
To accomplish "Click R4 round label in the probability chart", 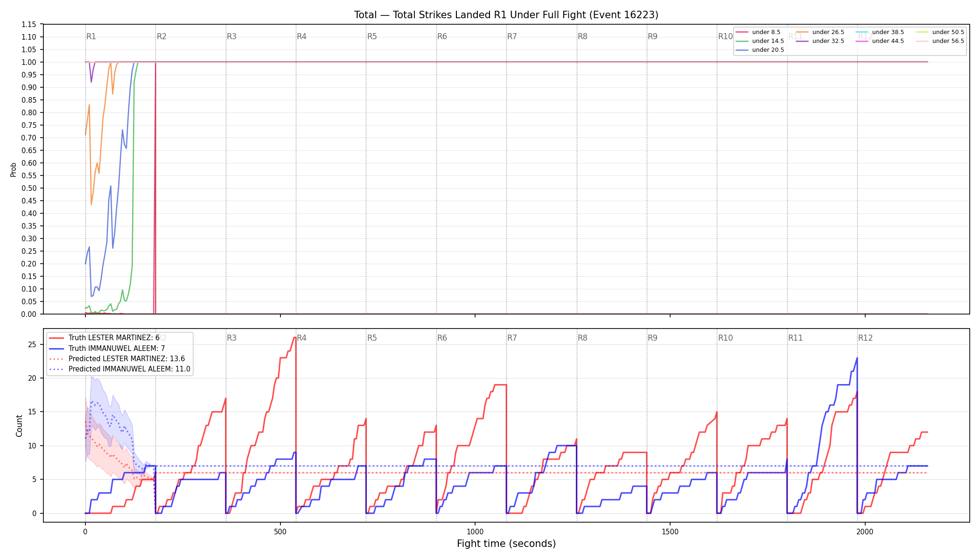I will click(301, 36).
